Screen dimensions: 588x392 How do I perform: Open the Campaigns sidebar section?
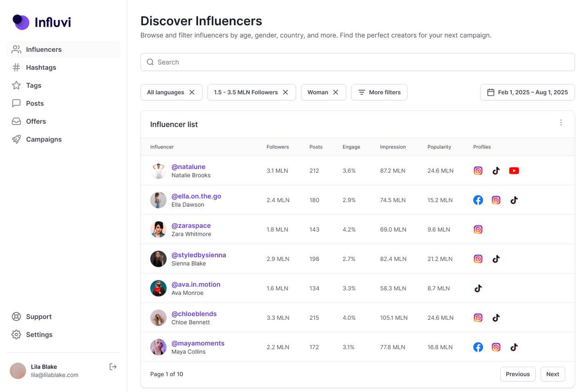44,139
